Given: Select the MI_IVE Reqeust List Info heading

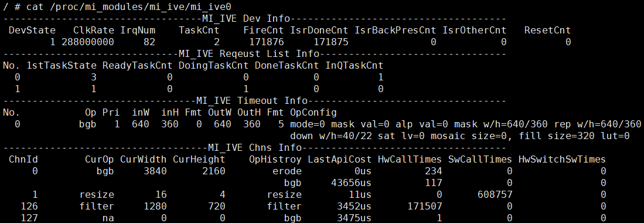Looking at the screenshot, I should [x=249, y=53].
